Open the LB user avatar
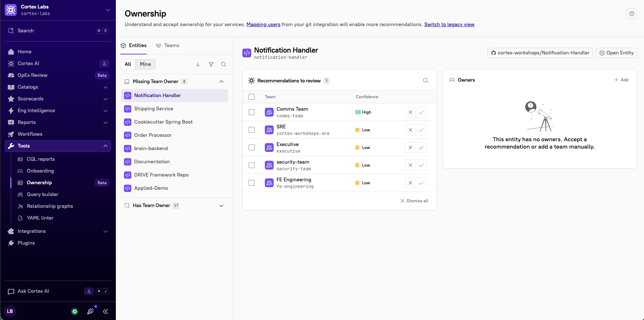Viewport: 644px width, 320px height. pos(10,311)
